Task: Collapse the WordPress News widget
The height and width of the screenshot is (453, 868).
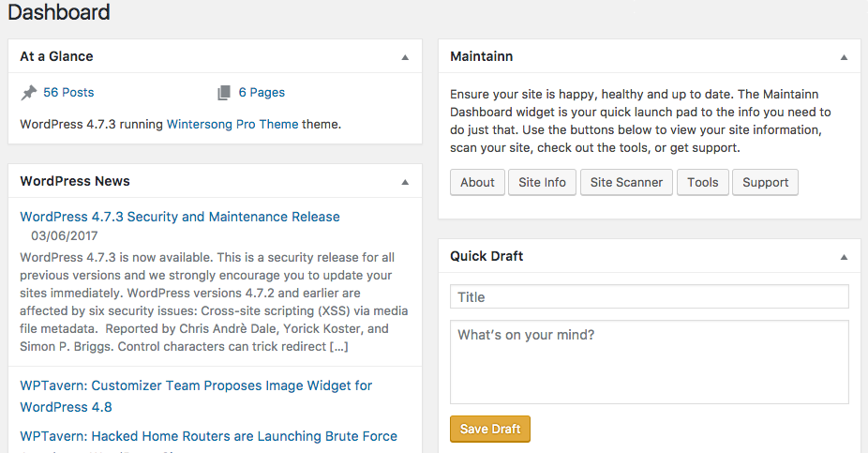Action: pos(405,182)
